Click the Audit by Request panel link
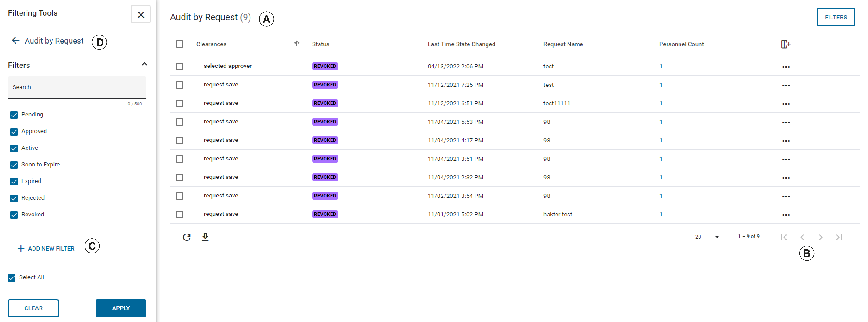 pyautogui.click(x=54, y=41)
